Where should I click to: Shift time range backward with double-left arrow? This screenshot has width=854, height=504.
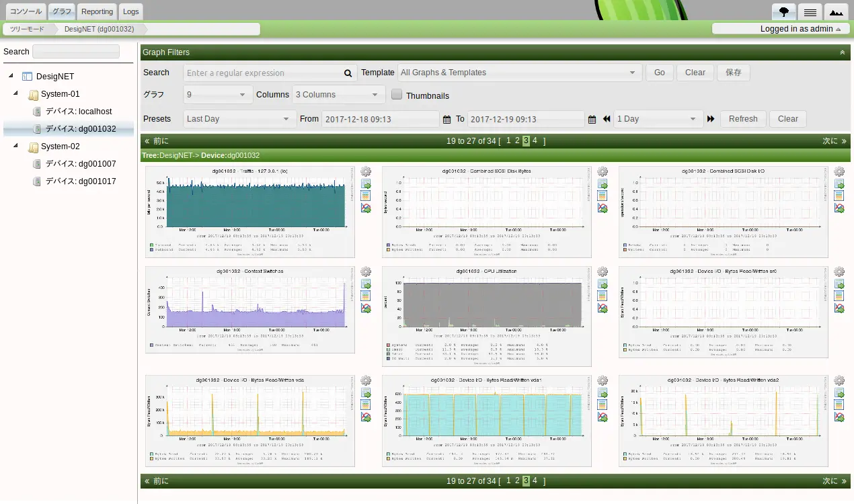(x=607, y=119)
